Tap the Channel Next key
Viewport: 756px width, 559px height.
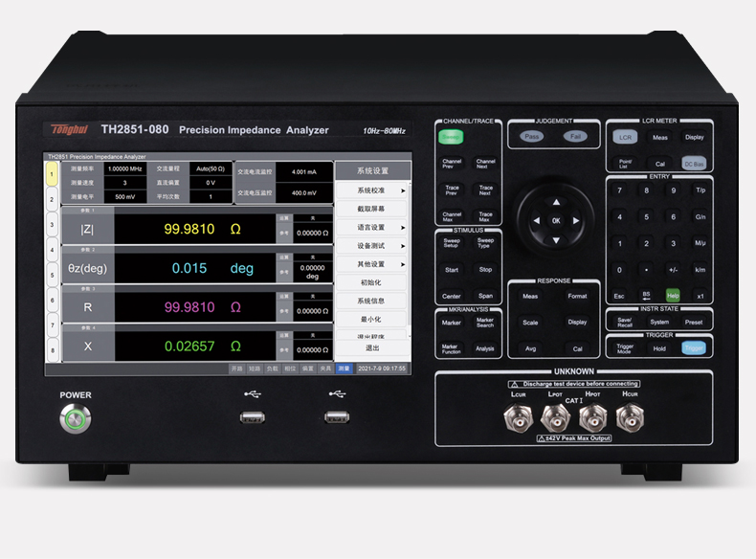point(485,164)
